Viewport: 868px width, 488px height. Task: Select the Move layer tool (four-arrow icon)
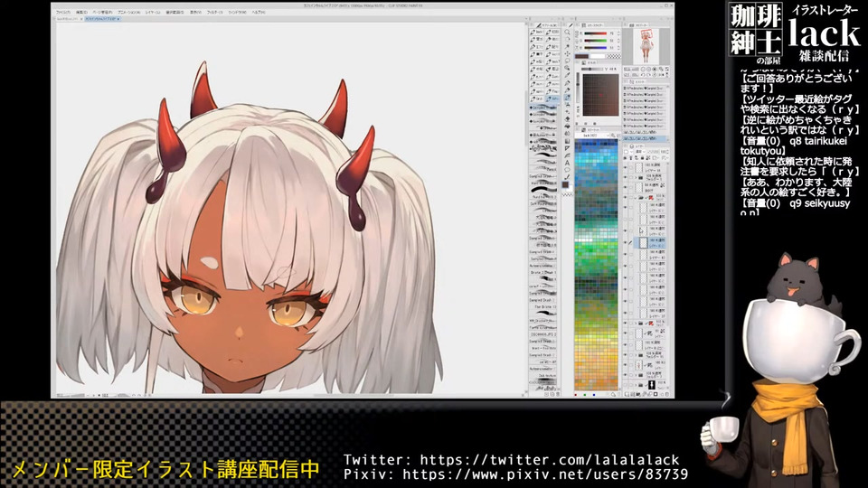click(567, 53)
